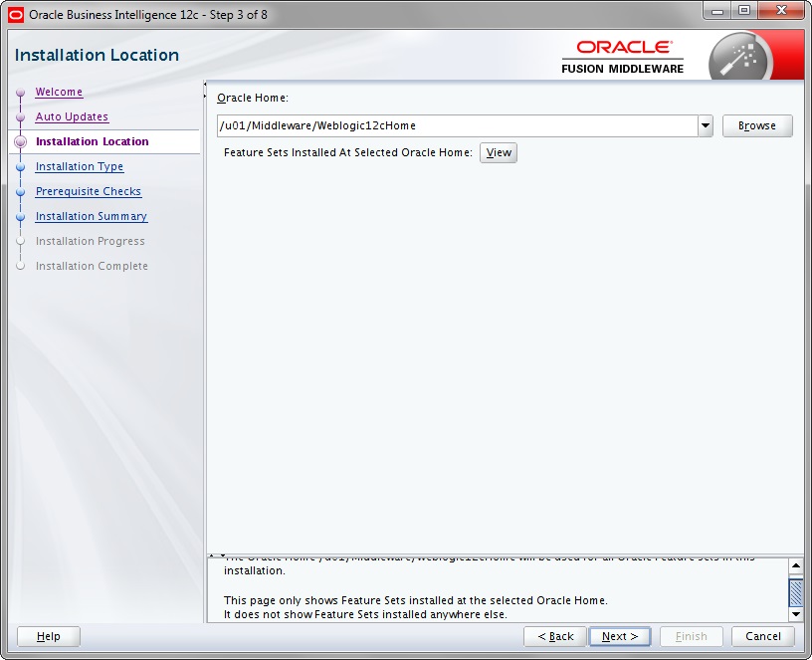Image resolution: width=812 pixels, height=660 pixels.
Task: Expand the Oracle Home dropdown arrow
Action: point(706,125)
